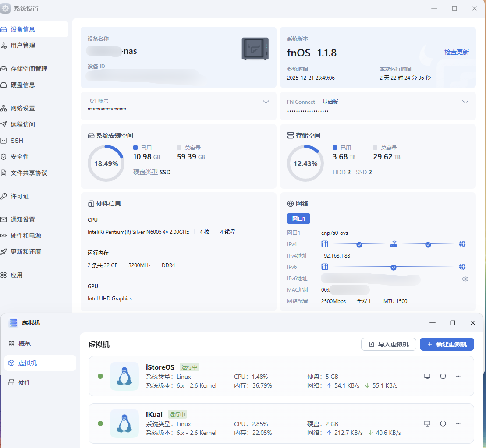The width and height of the screenshot is (486, 448).
Task: Show the hidden 飞牛账号 value
Action: [266, 102]
